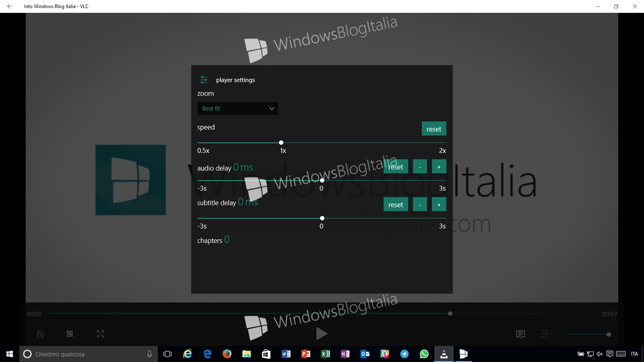This screenshot has width=644, height=362.
Task: Open Task View from the taskbar
Action: 168,354
